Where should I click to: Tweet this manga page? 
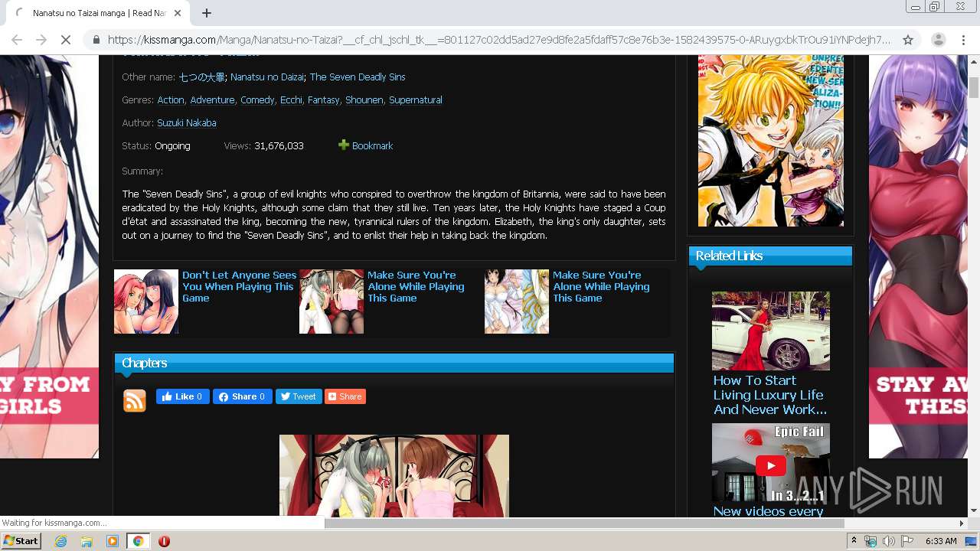pos(298,396)
